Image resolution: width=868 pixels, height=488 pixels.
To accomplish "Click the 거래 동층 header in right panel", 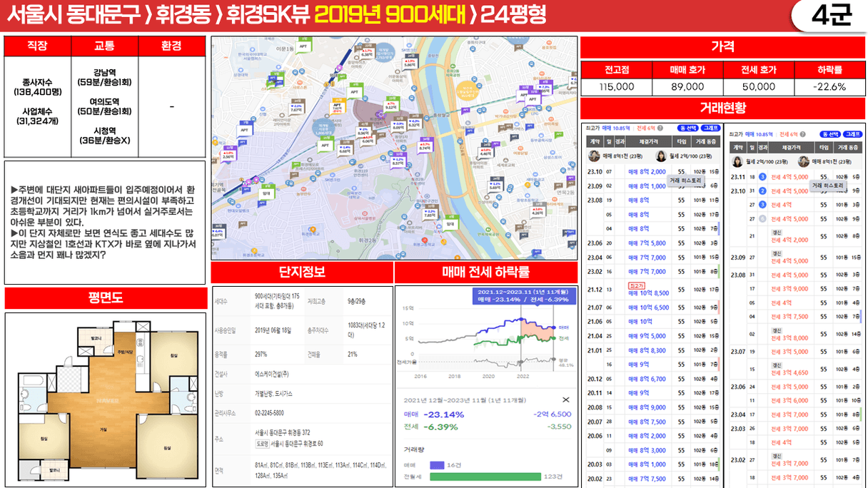I will tap(847, 147).
